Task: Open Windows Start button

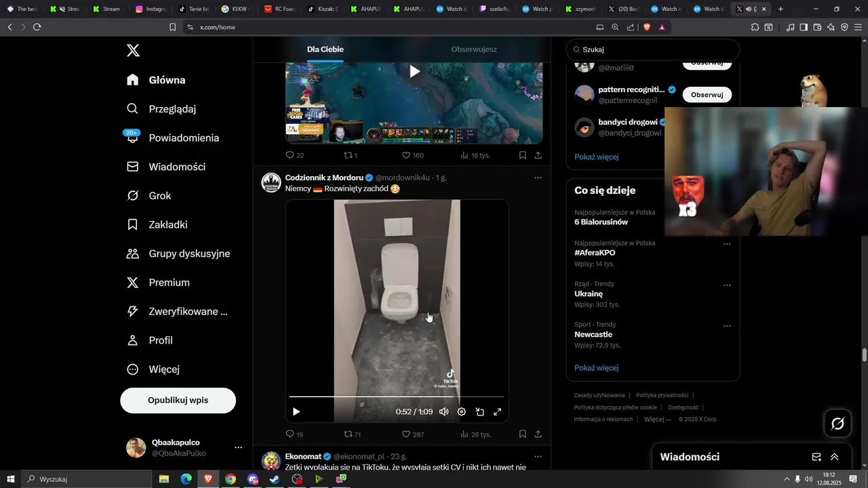Action: pos(11,479)
